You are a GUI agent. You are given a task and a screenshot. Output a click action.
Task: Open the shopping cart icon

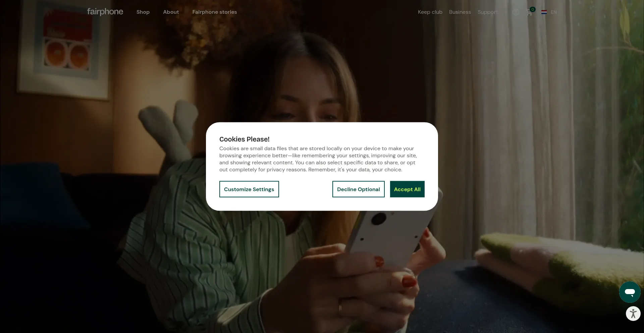tap(529, 13)
